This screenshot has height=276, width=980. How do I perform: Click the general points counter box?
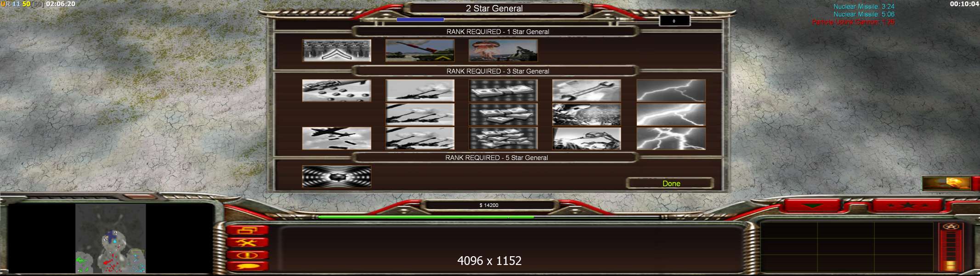[674, 21]
